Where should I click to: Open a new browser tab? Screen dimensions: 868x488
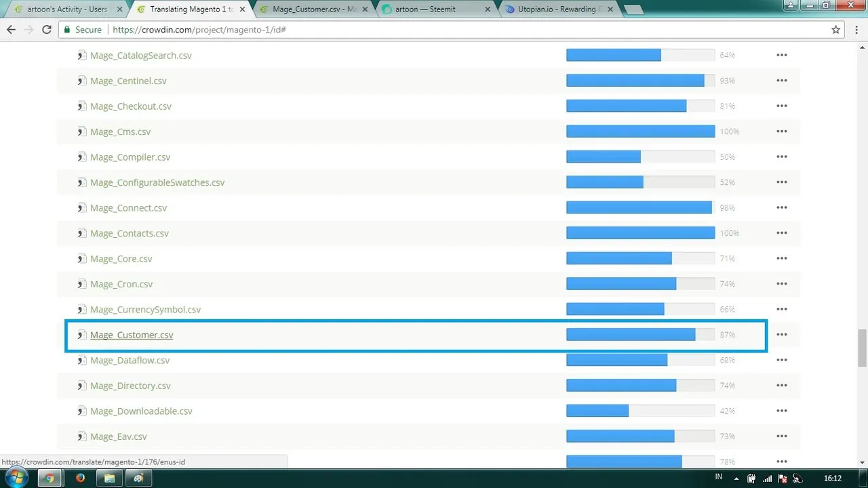[633, 9]
